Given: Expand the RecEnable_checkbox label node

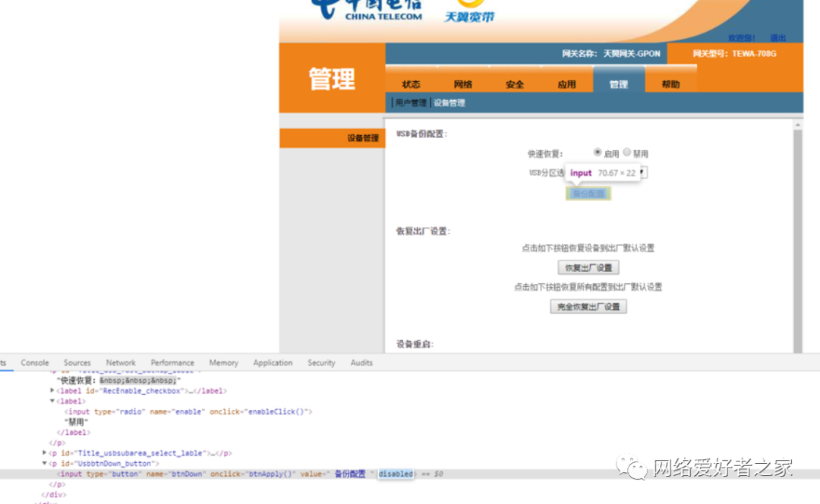Looking at the screenshot, I should click(x=50, y=390).
